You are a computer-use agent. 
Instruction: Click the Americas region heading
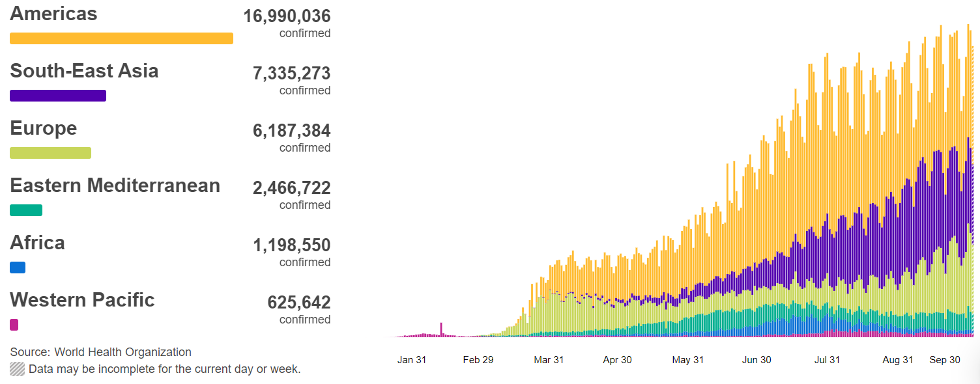53,14
